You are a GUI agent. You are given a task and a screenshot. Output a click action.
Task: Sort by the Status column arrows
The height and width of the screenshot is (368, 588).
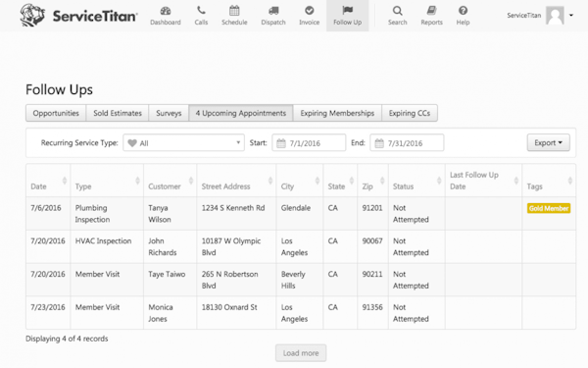point(439,181)
